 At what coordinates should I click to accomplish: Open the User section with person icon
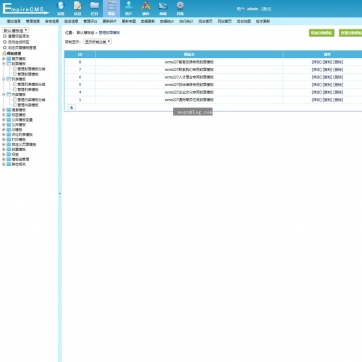129,8
